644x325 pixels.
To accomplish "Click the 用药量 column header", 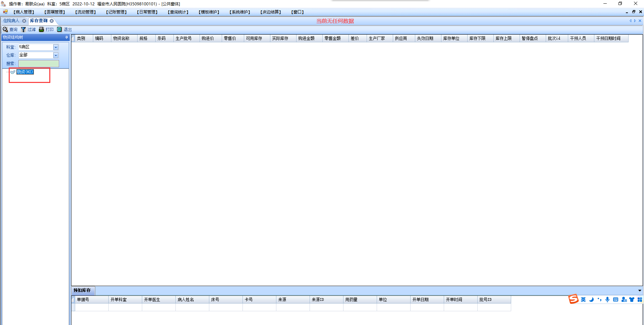I will tap(360, 300).
